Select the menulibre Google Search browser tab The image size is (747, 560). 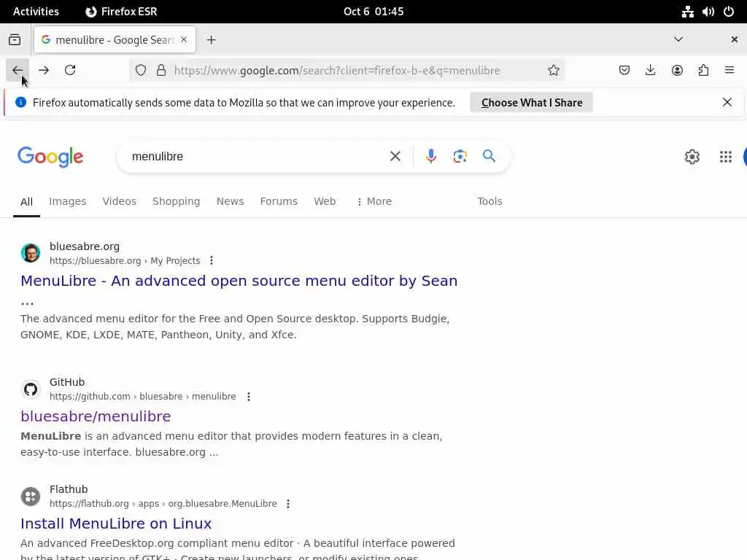(x=115, y=40)
